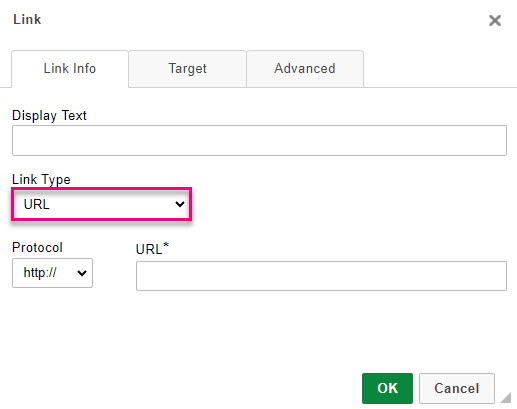517x409 pixels.
Task: Click the URL field label
Action: pyautogui.click(x=149, y=250)
